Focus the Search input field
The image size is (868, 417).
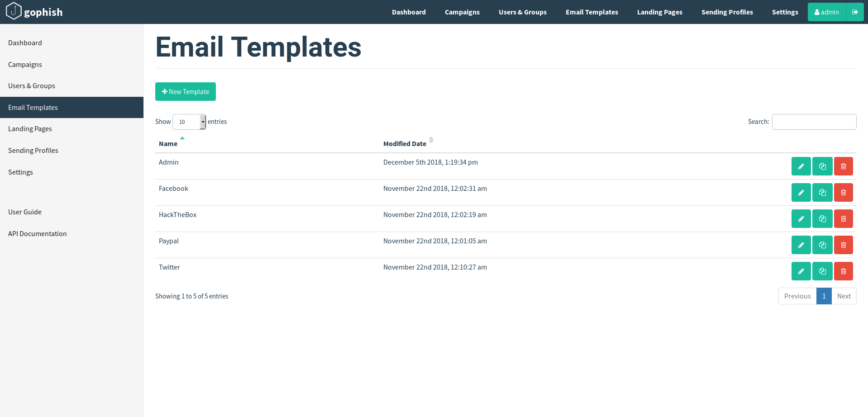[x=814, y=122]
